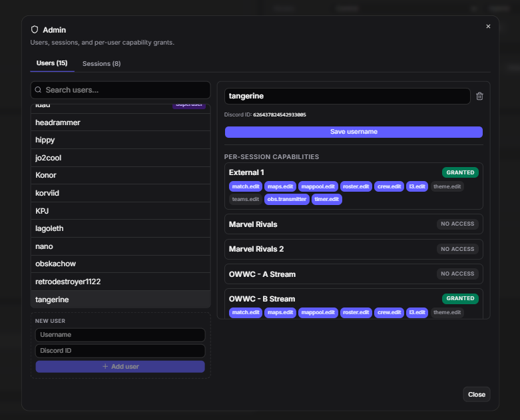Toggle mappool.edit for OWWC - B Stream
520x420 pixels.
coord(318,313)
